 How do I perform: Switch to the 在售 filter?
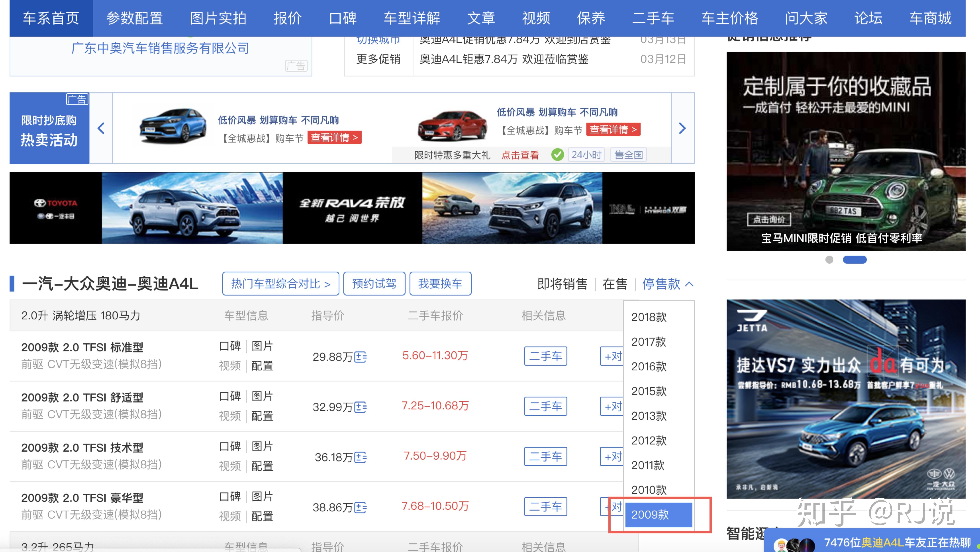tap(615, 284)
